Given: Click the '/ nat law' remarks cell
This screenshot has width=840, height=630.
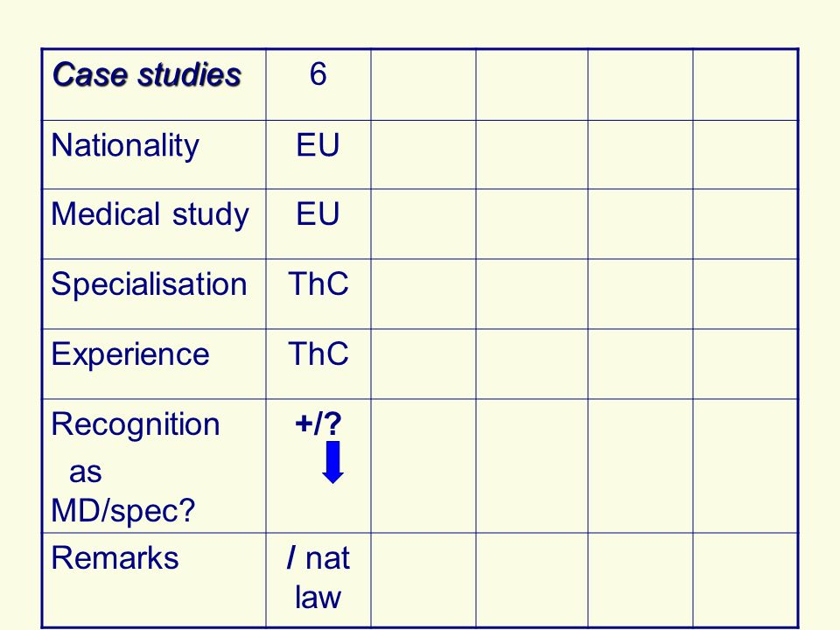Looking at the screenshot, I should (x=318, y=580).
